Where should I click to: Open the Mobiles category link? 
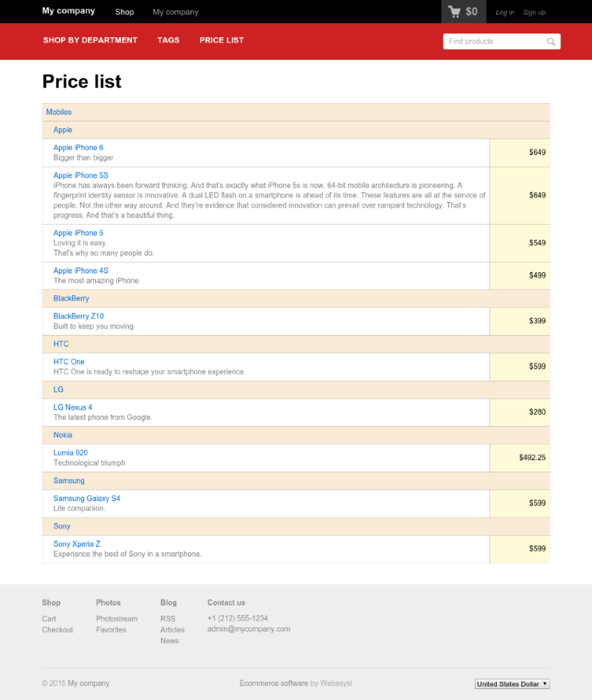(x=59, y=112)
